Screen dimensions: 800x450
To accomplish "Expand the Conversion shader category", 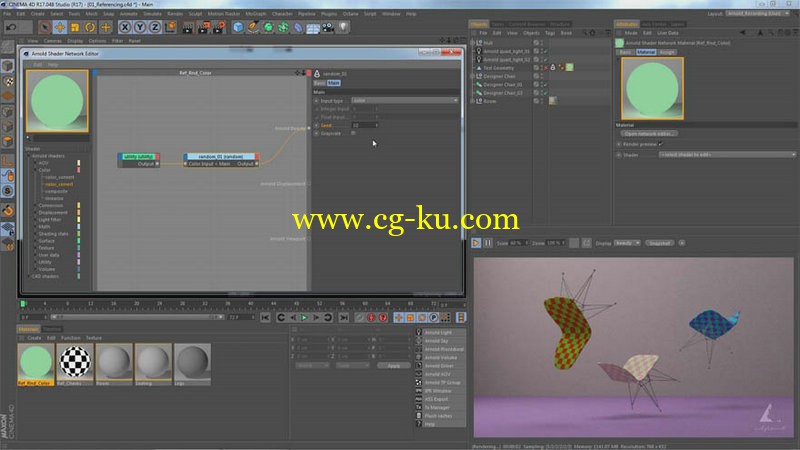I will pos(35,206).
